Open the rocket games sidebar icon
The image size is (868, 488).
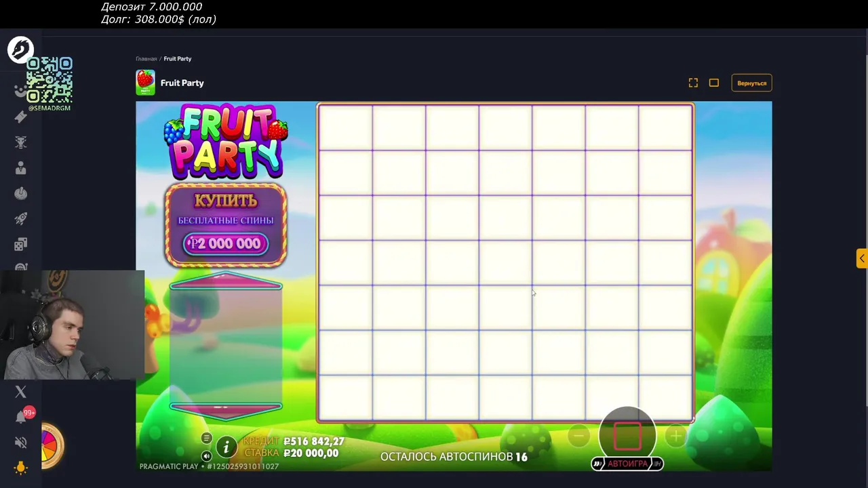click(20, 219)
